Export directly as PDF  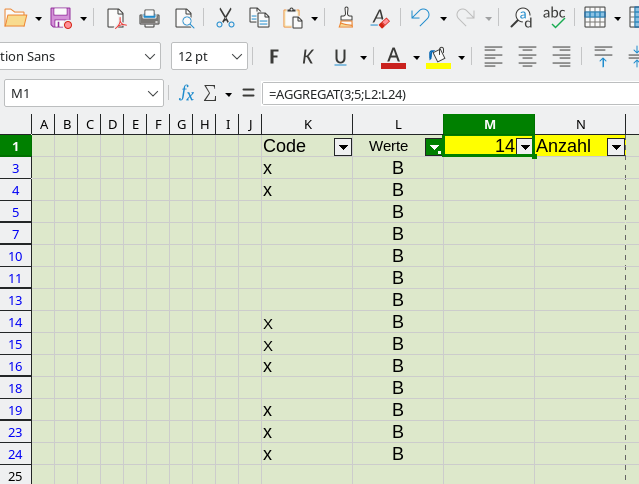pyautogui.click(x=116, y=18)
